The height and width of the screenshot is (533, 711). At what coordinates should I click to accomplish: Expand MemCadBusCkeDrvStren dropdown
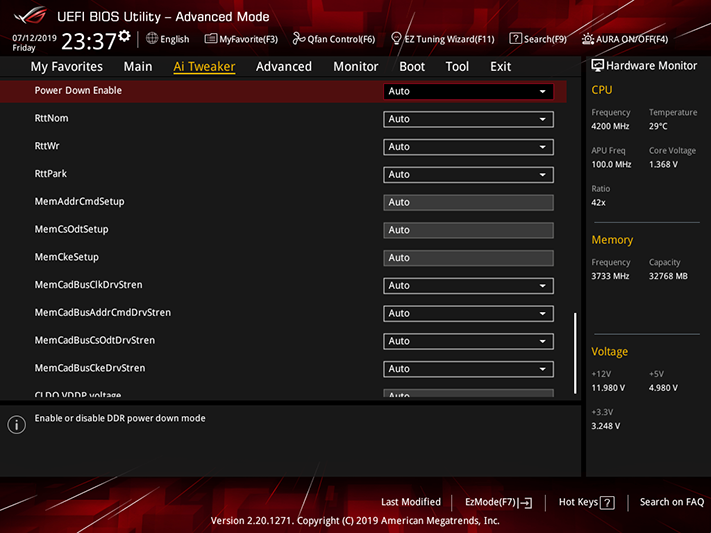tap(468, 369)
